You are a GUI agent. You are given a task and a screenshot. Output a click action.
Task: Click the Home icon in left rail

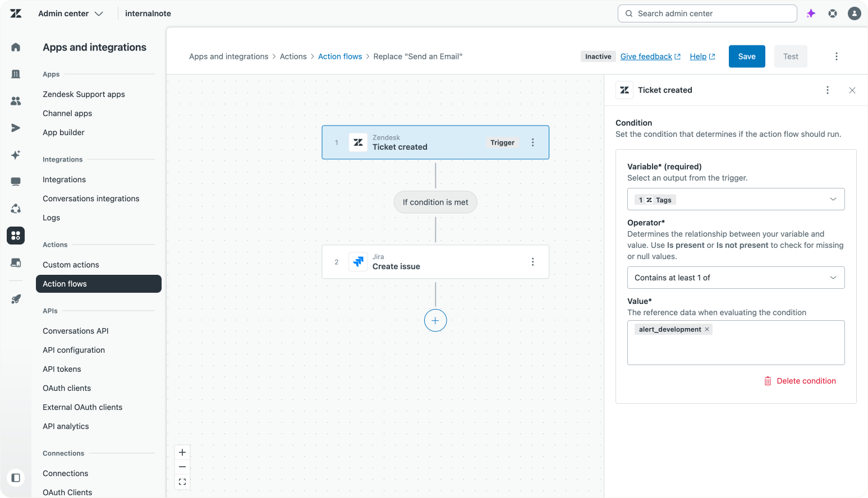[16, 47]
